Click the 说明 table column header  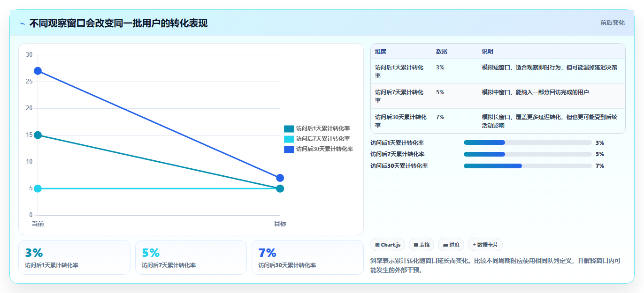(x=488, y=52)
